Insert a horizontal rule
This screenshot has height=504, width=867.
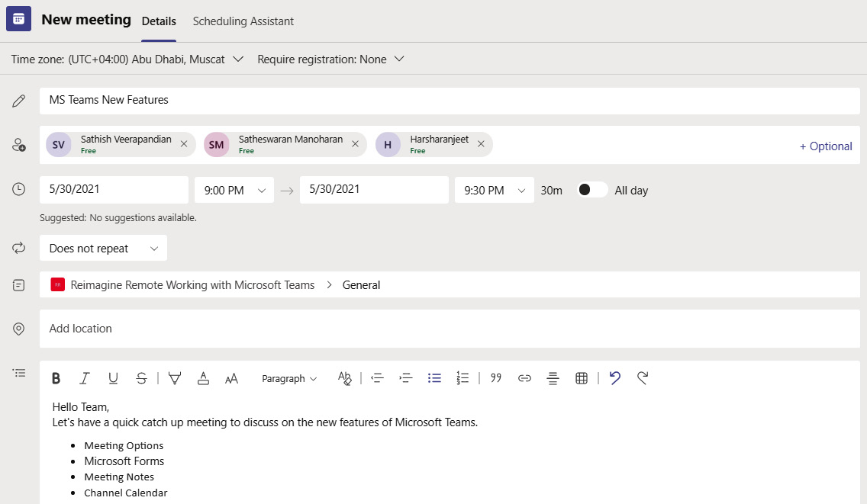553,378
